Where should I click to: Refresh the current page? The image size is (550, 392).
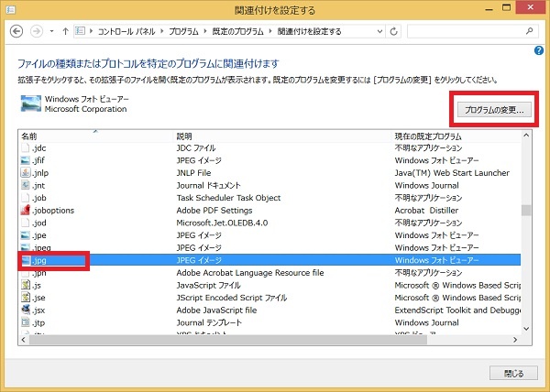[x=393, y=31]
